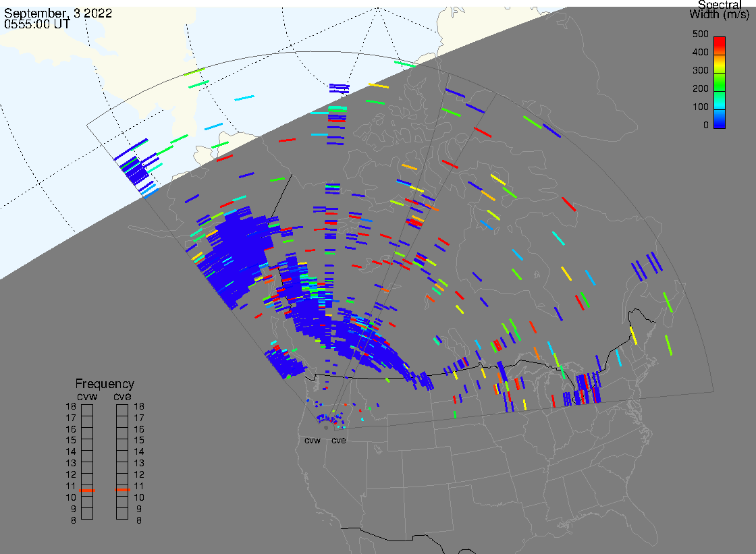Select the 300 label on the color scale
Screen dimensions: 756x554
pyautogui.click(x=700, y=70)
